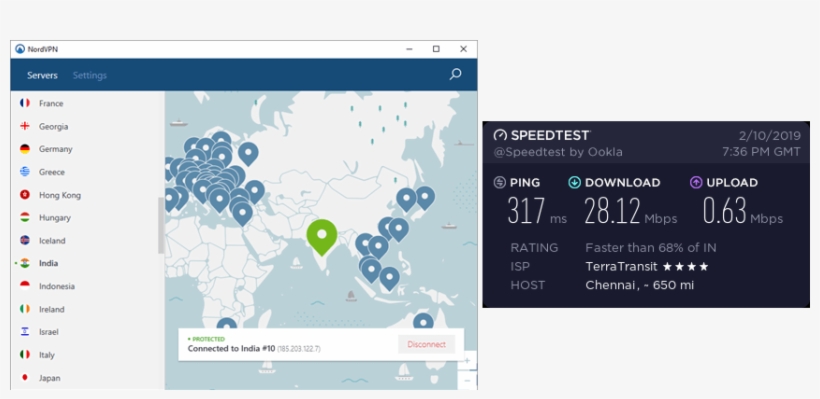Click the green India map pin
820x399 pixels.
[x=322, y=236]
